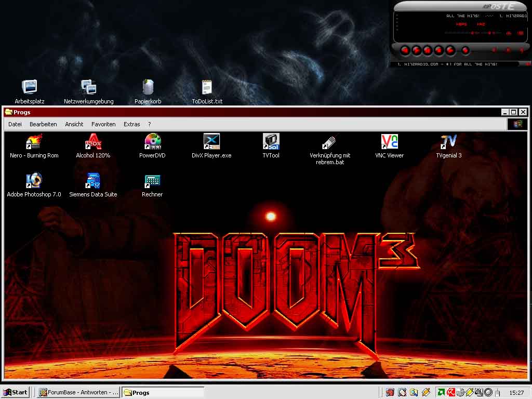
Task: Select the VNC Viewer shortcut
Action: click(x=389, y=146)
